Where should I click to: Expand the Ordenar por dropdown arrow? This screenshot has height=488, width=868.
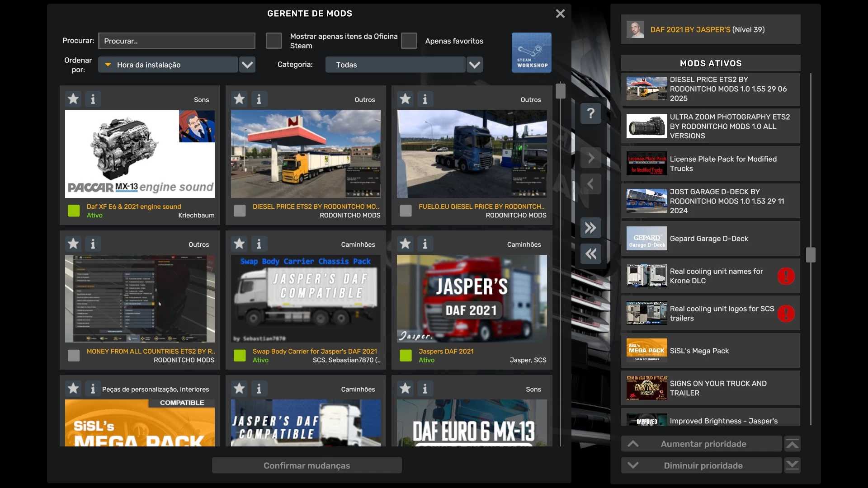pos(247,65)
